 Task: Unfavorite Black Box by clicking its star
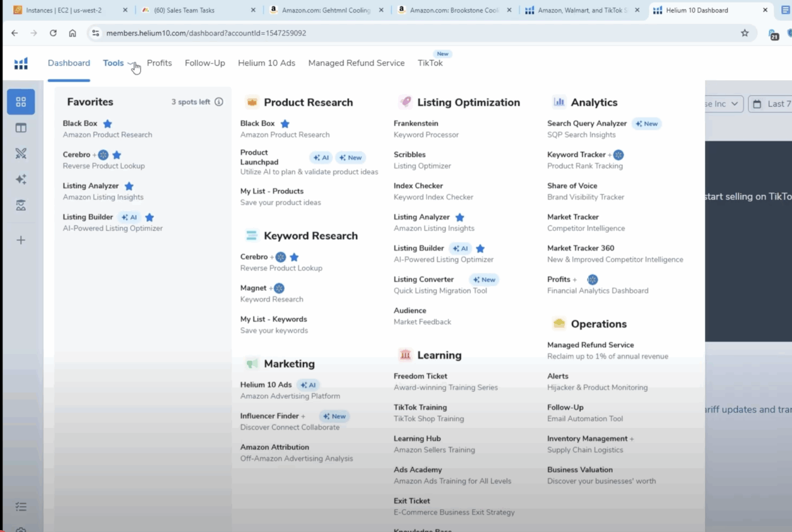click(106, 123)
